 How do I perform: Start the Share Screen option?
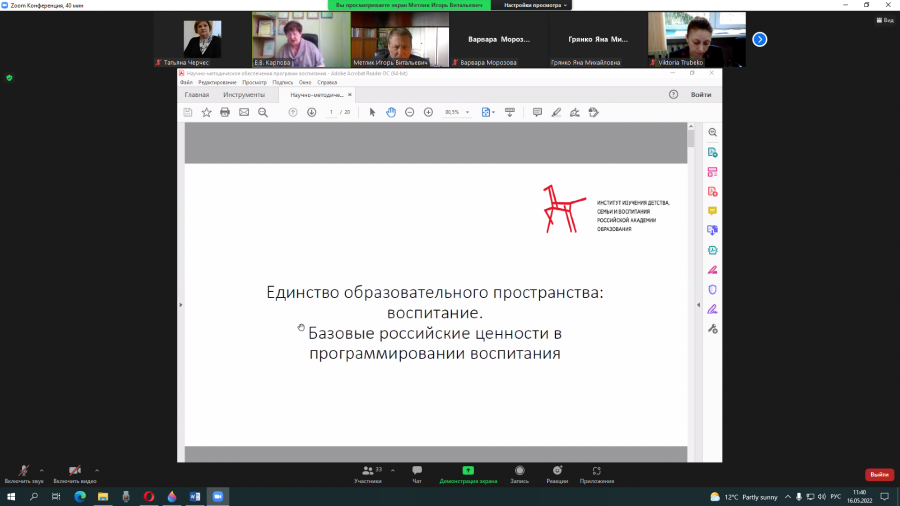468,470
